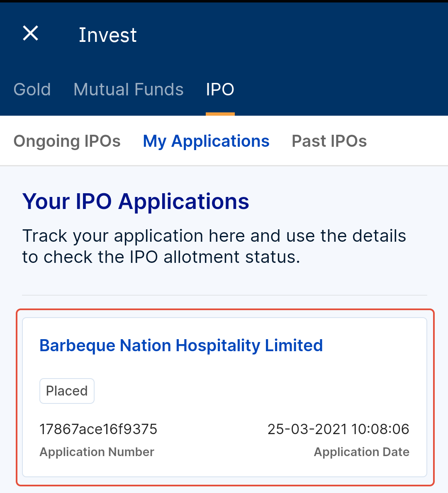Select the IPO tab
The image size is (448, 493).
(x=220, y=89)
